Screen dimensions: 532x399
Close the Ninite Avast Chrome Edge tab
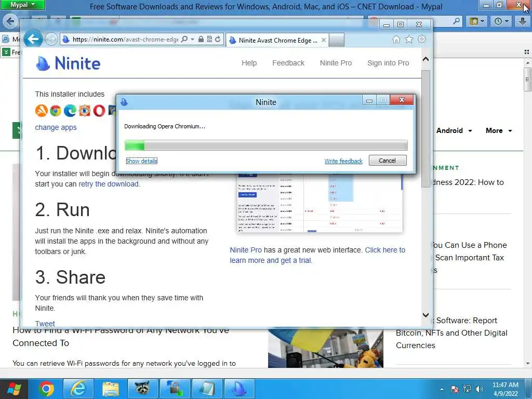click(324, 40)
